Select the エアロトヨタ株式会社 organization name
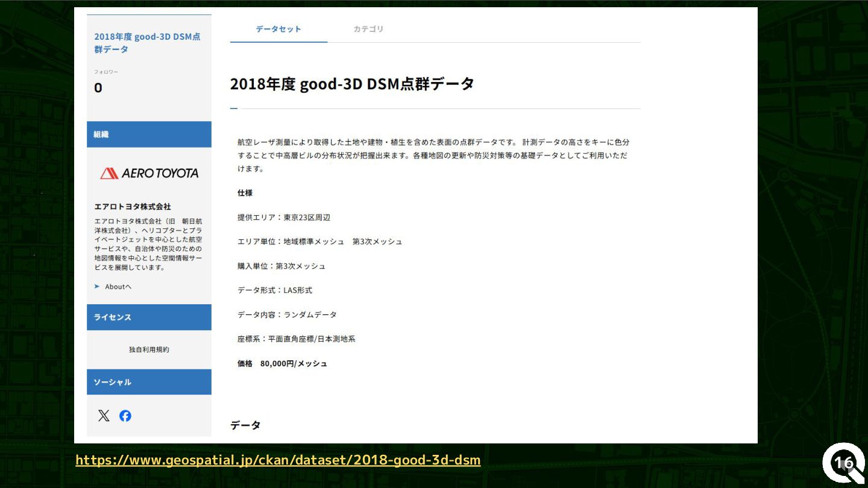 [x=133, y=207]
